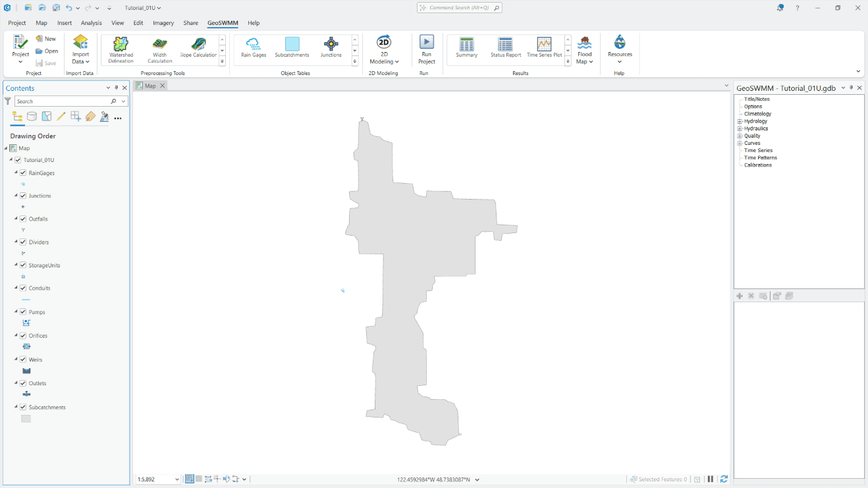Switch Contents to List By Data Source
The height and width of the screenshot is (488, 868).
pyautogui.click(x=32, y=116)
